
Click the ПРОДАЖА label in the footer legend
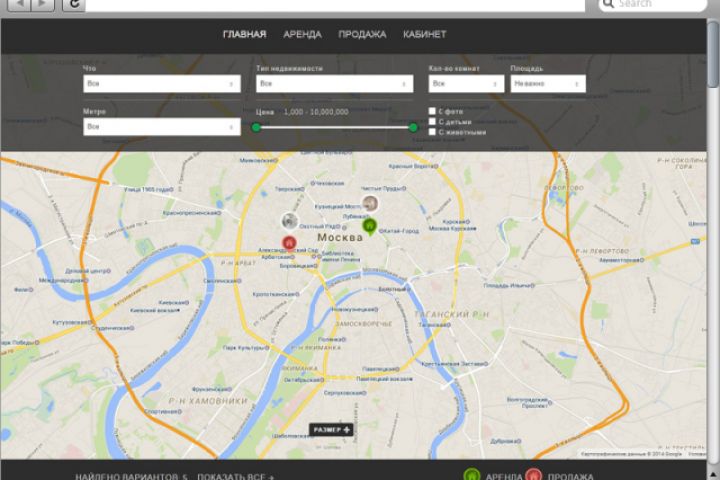tap(570, 476)
